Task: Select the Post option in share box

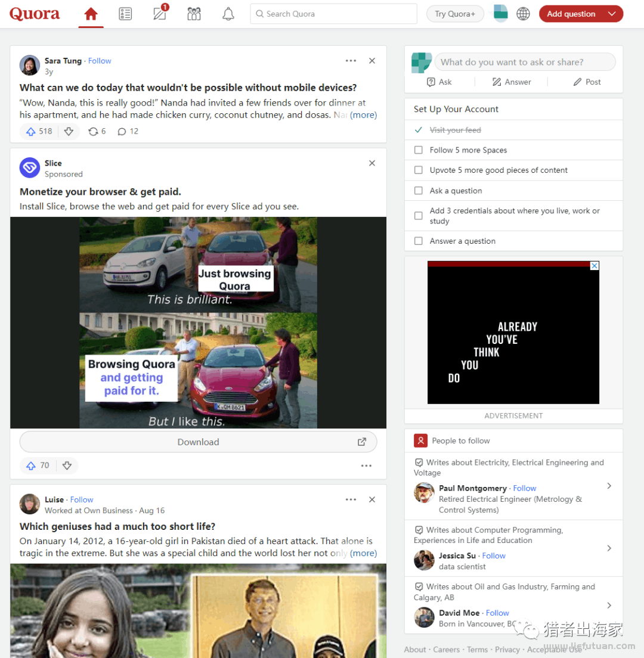Action: coord(587,82)
